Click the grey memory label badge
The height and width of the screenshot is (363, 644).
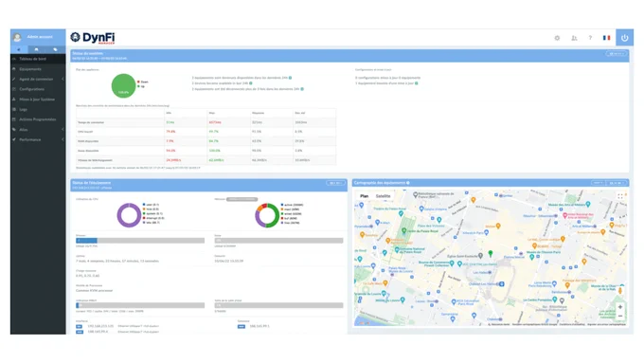click(x=242, y=199)
